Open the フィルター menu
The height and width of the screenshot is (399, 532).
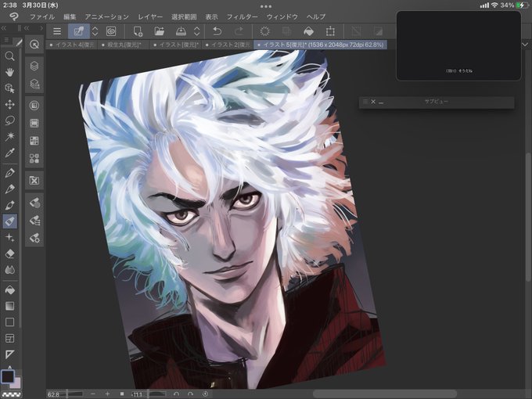(x=243, y=16)
